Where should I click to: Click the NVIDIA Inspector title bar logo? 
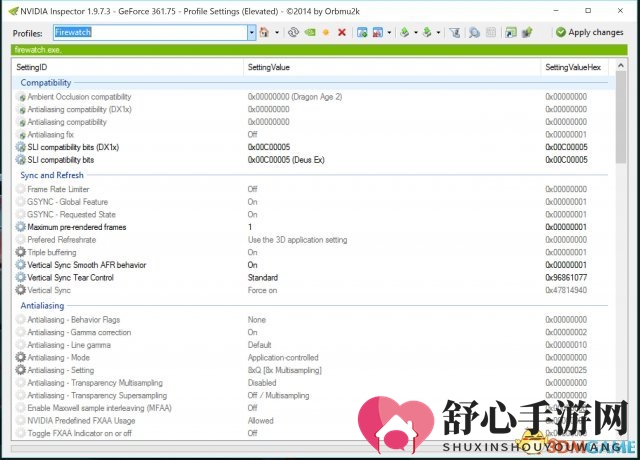[13, 11]
